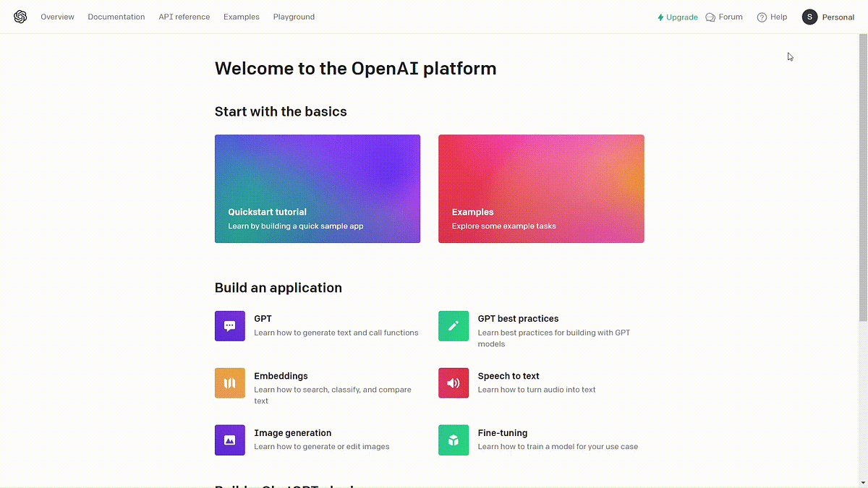Navigate to the Playground
The width and height of the screenshot is (868, 488).
click(294, 17)
